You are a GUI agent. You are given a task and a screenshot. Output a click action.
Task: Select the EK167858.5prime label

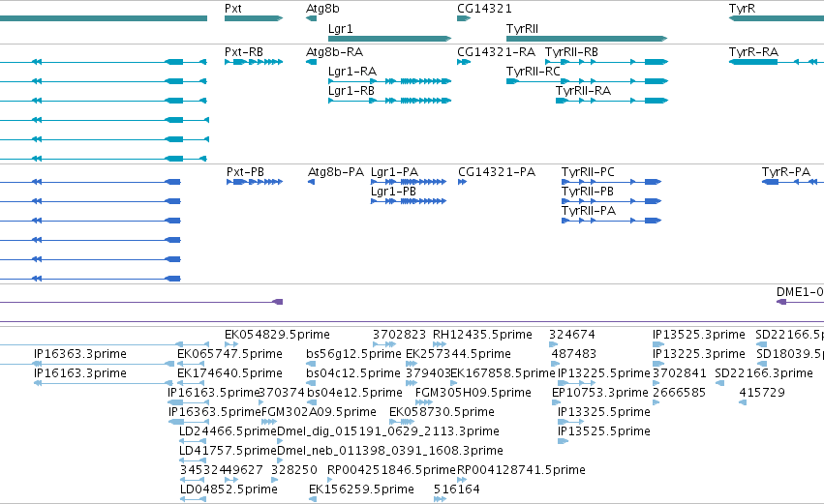503,373
